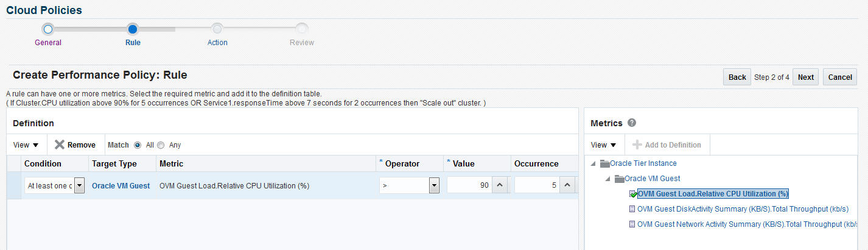Click the Remove button label
The width and height of the screenshot is (868, 250).
tap(81, 145)
